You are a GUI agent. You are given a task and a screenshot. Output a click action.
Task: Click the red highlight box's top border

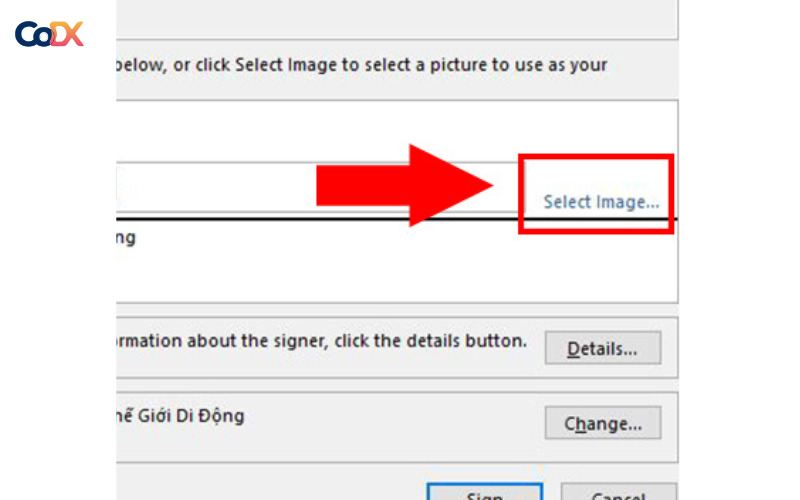click(596, 157)
